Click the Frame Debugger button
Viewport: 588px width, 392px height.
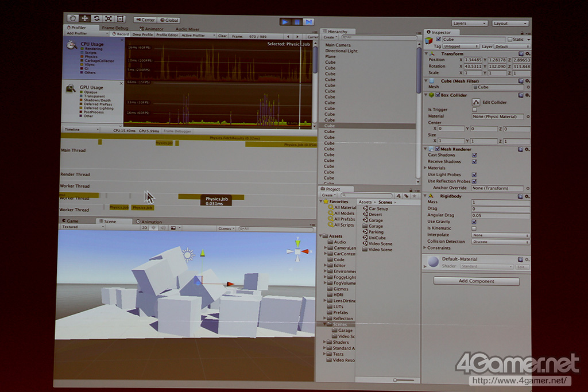[177, 131]
